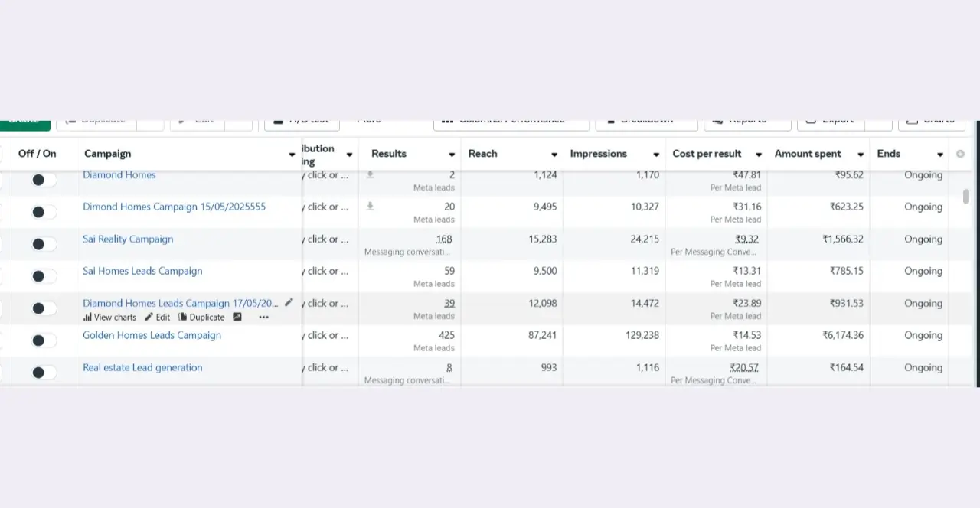
Task: Click download icon beside the 20 Meta leads result
Action: [x=370, y=207]
